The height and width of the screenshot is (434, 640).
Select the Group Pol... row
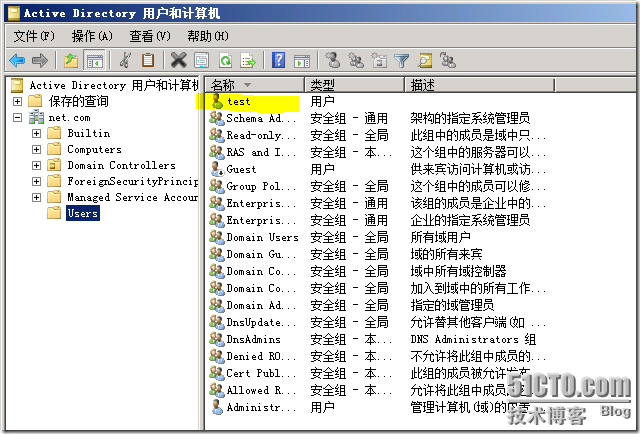pos(378,186)
